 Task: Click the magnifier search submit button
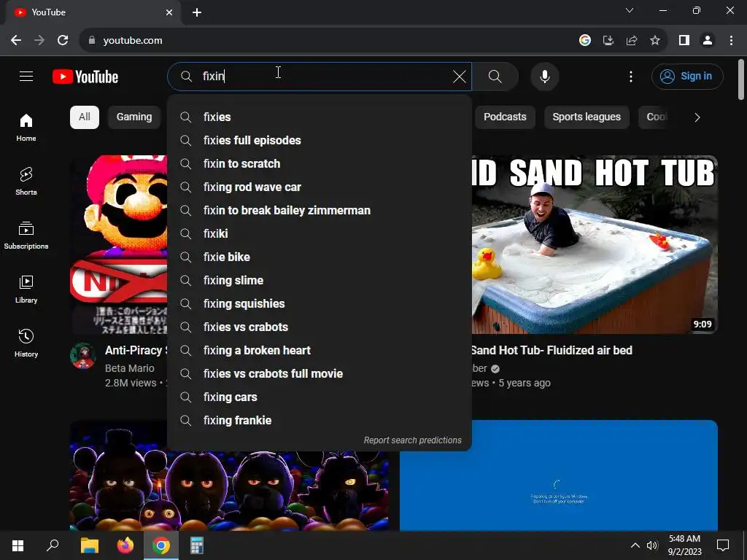pyautogui.click(x=495, y=76)
